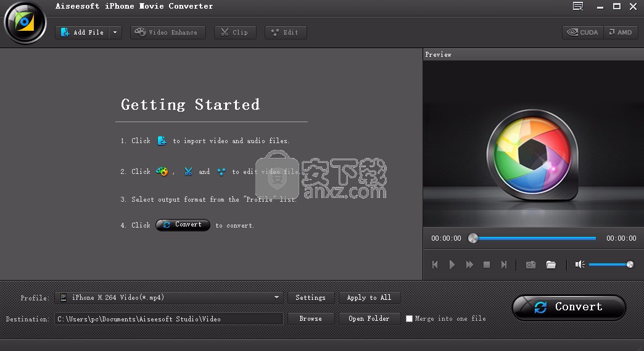
Task: Toggle AMD acceleration
Action: [x=621, y=33]
